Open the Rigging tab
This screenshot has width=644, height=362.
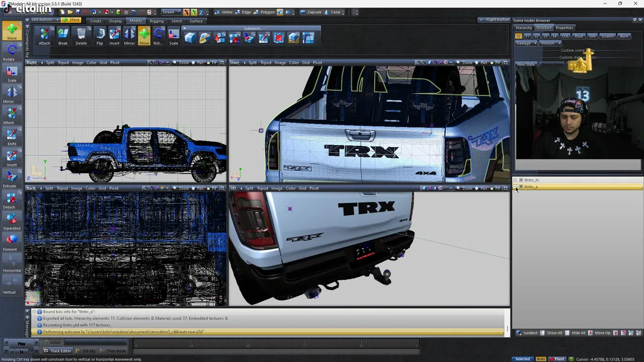click(156, 21)
